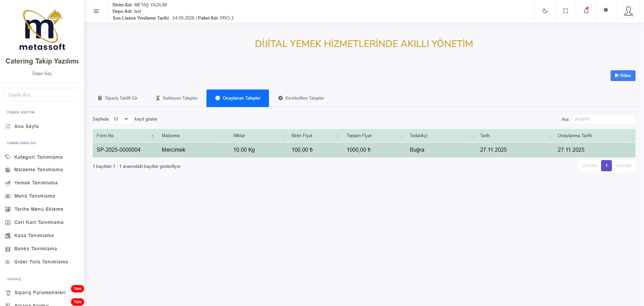644x306 pixels.
Task: Click the Metassoft logo
Action: [42, 30]
